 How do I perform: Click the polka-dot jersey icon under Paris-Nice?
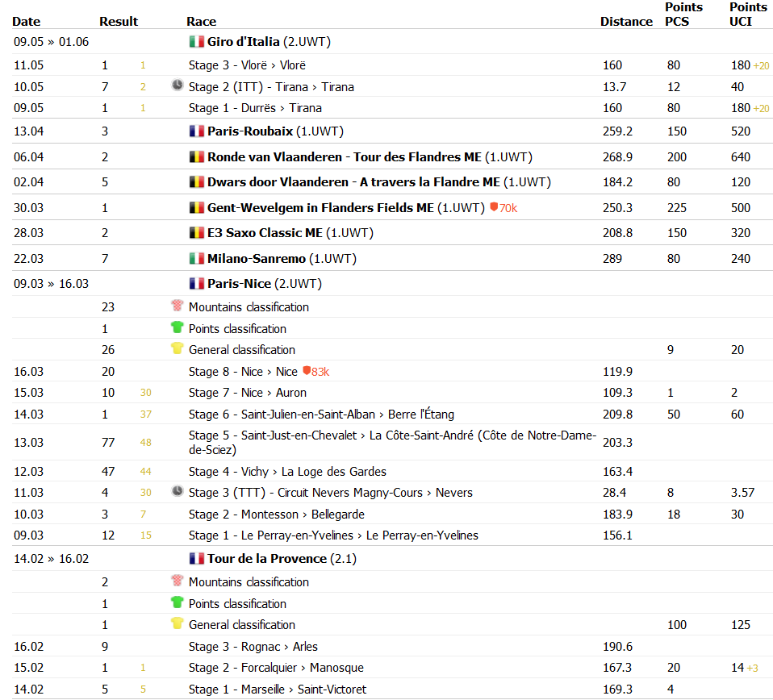(177, 306)
